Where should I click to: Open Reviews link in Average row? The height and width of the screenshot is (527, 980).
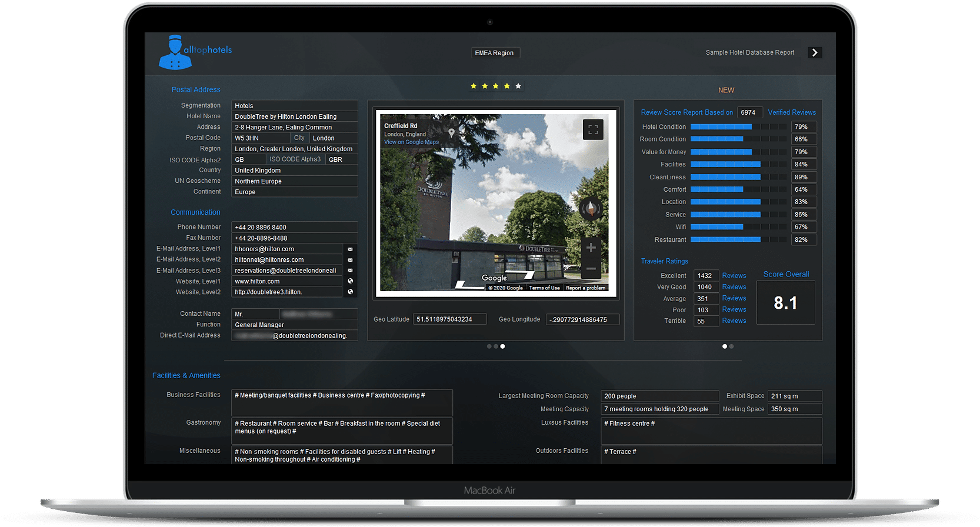pos(734,298)
